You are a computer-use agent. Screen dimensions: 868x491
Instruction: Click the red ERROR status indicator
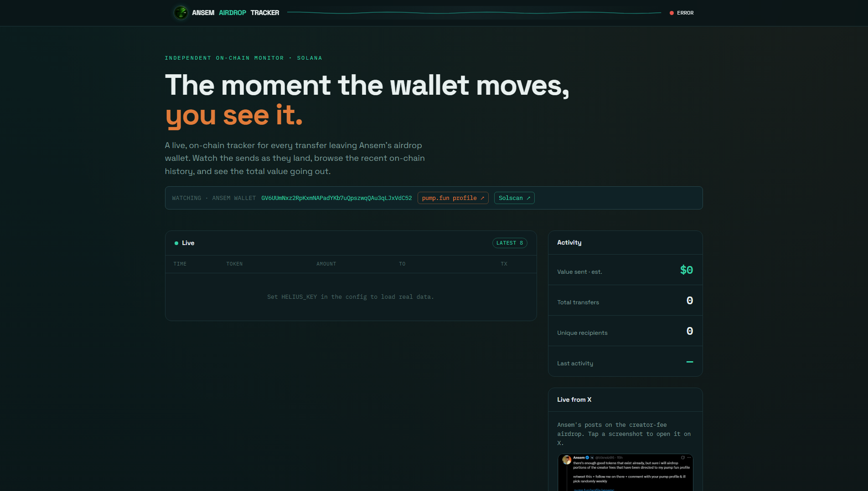point(682,13)
